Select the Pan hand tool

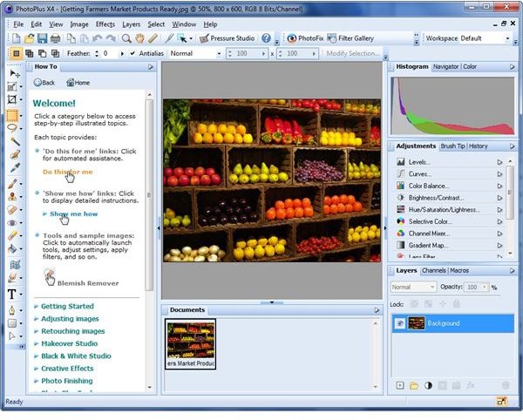[x=139, y=38]
